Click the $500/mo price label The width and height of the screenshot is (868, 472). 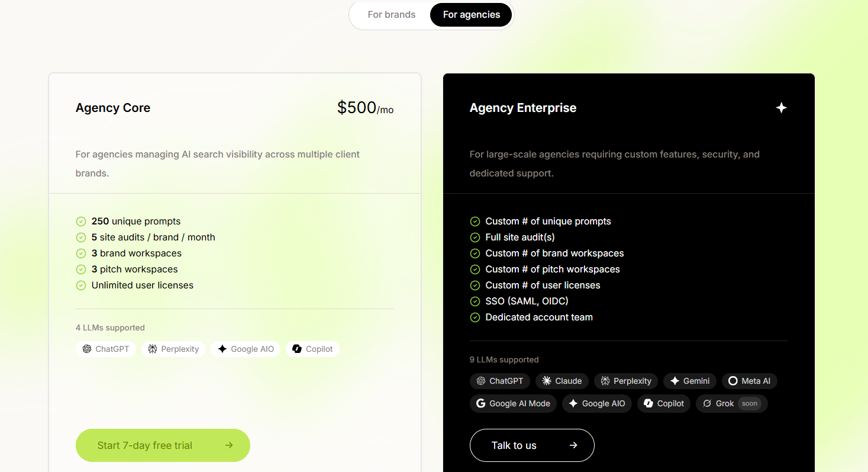point(364,108)
